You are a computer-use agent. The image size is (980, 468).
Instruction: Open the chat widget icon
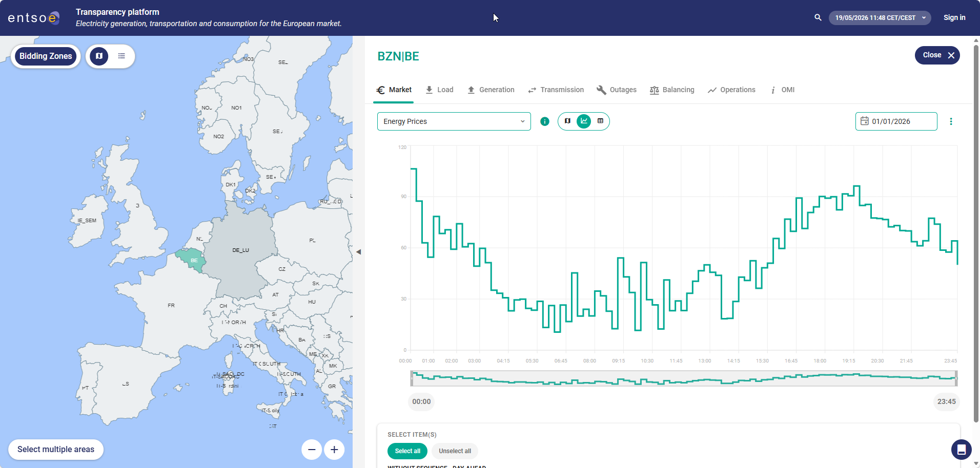point(962,450)
